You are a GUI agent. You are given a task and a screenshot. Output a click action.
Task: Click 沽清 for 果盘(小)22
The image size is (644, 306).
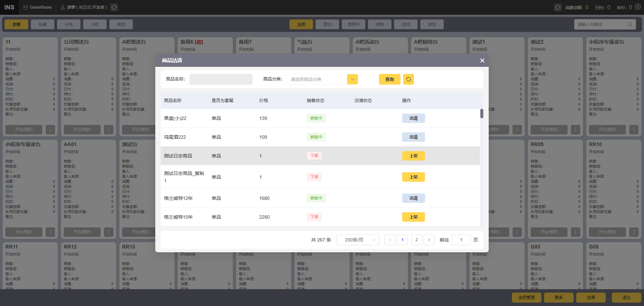tap(414, 118)
